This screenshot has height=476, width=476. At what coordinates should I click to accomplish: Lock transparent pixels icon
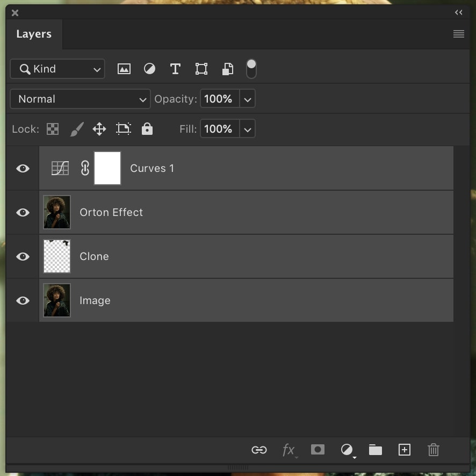(53, 129)
